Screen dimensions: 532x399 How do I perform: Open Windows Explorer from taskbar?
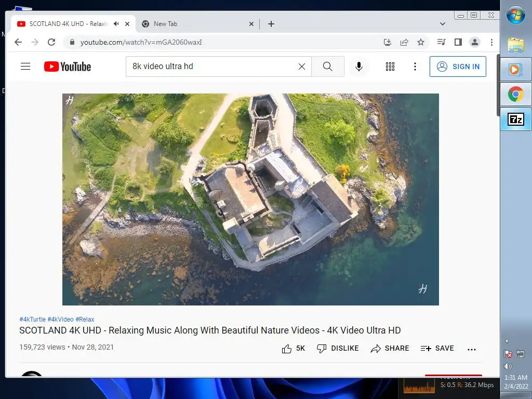coord(516,45)
